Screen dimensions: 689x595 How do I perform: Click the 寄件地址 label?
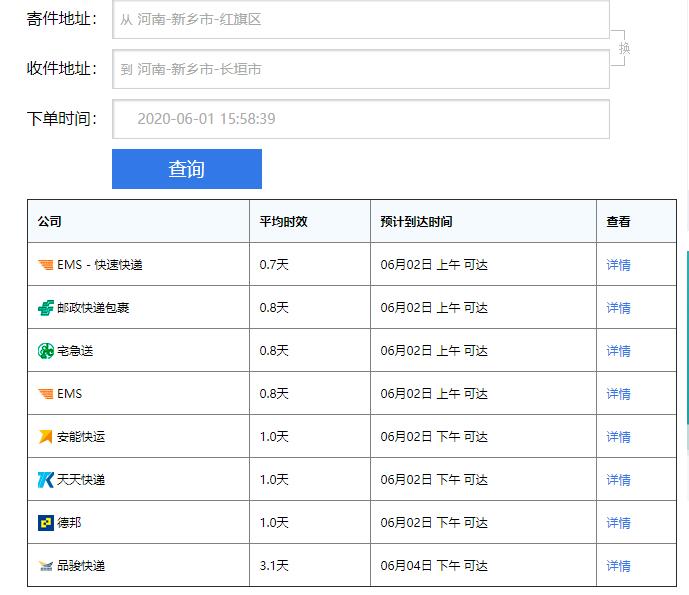(62, 19)
